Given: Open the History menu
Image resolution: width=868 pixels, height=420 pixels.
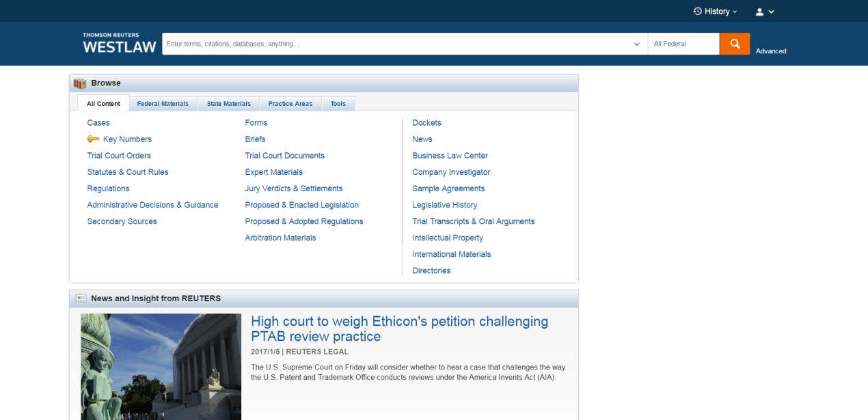Looking at the screenshot, I should coord(716,12).
